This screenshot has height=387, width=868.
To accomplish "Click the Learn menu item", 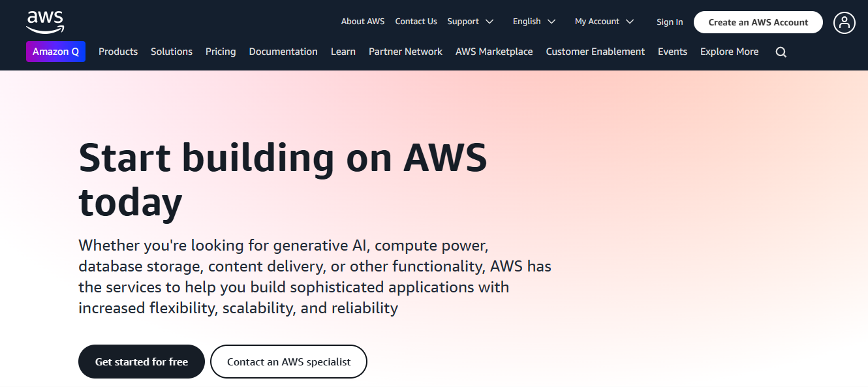I will (x=343, y=52).
